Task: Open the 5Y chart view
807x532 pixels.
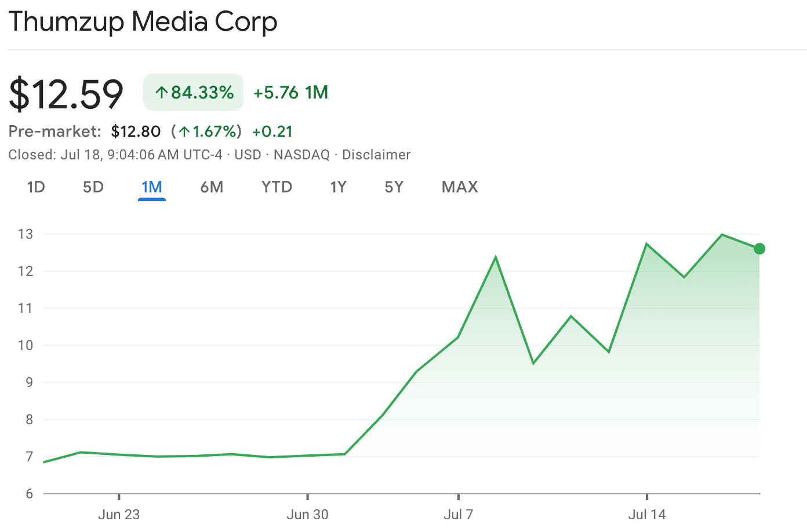Action: pos(394,187)
